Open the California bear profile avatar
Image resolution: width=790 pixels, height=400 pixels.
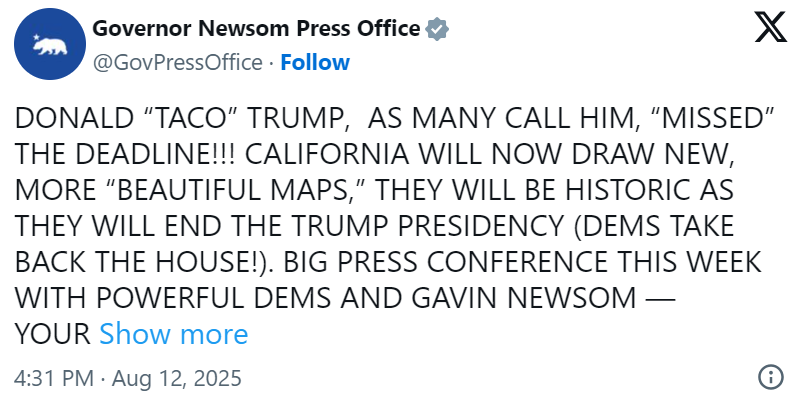click(49, 45)
